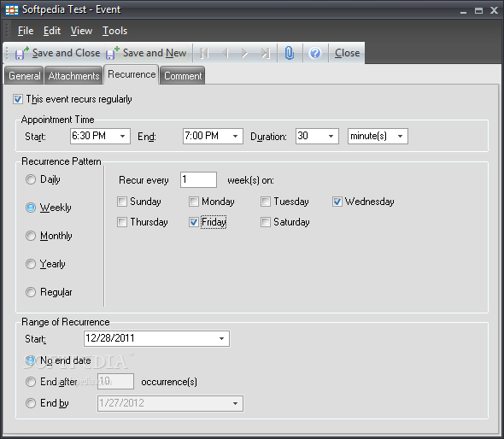Select the End by date option
This screenshot has width=504, height=439.
31,403
